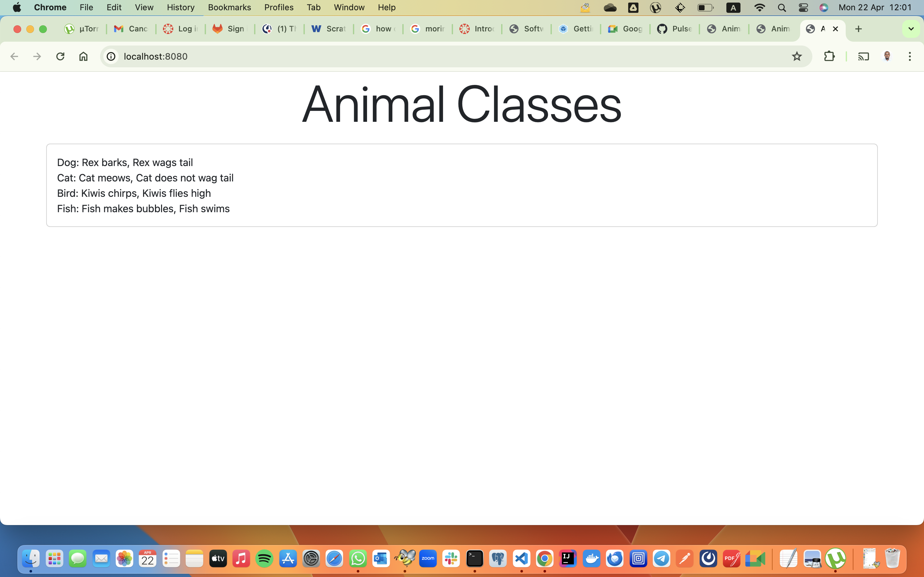Switch to the µTorrent tab
Image resolution: width=924 pixels, height=577 pixels.
pyautogui.click(x=82, y=29)
